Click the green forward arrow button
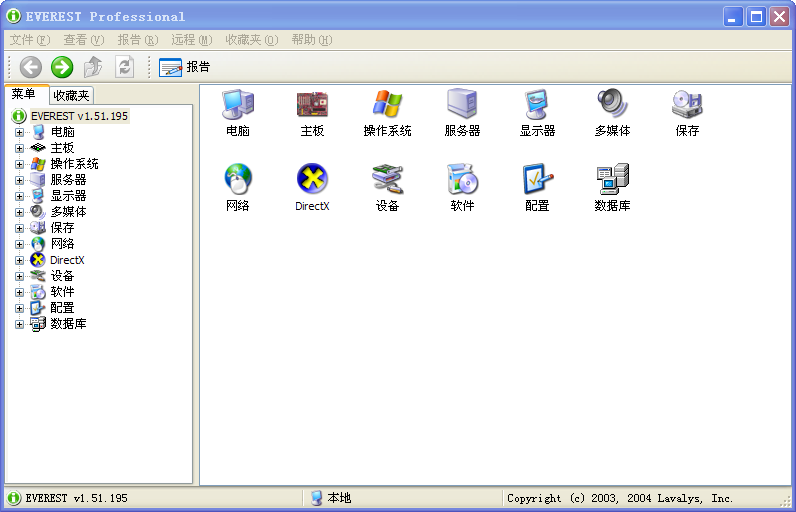 62,67
